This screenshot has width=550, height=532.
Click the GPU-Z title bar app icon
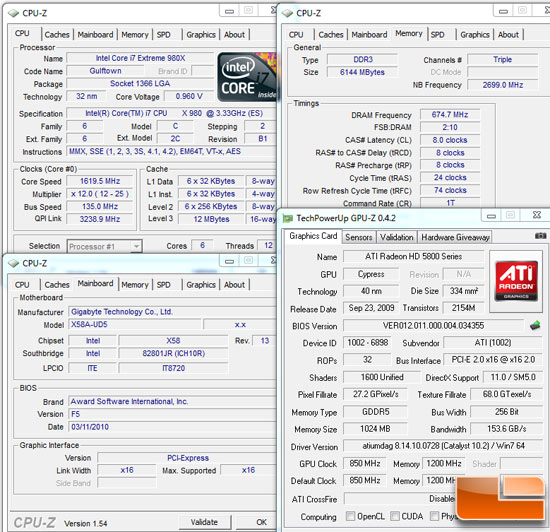(288, 218)
